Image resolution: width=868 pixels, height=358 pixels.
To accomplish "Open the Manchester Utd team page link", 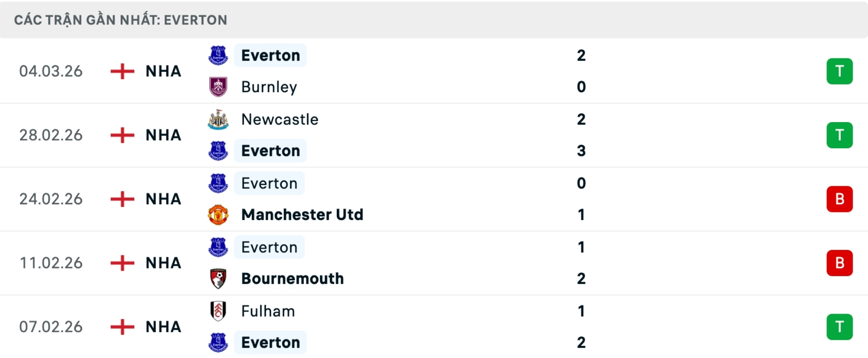I will [302, 215].
